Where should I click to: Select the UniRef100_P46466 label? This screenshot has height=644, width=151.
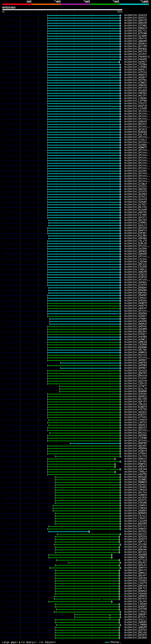[135, 594]
